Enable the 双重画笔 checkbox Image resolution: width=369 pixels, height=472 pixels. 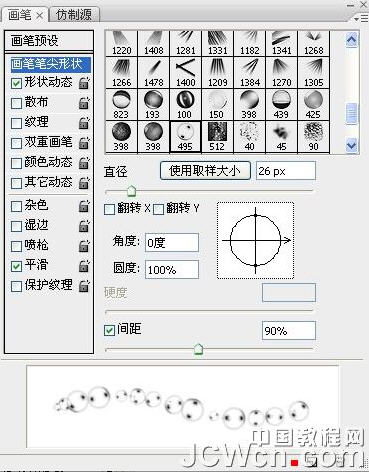pyautogui.click(x=16, y=143)
